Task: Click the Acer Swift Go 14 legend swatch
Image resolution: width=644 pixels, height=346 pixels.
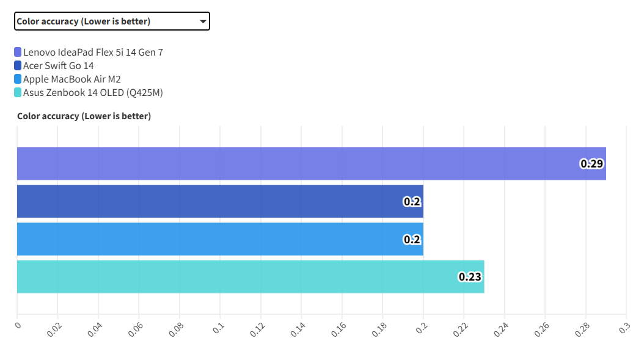Action: tap(18, 66)
